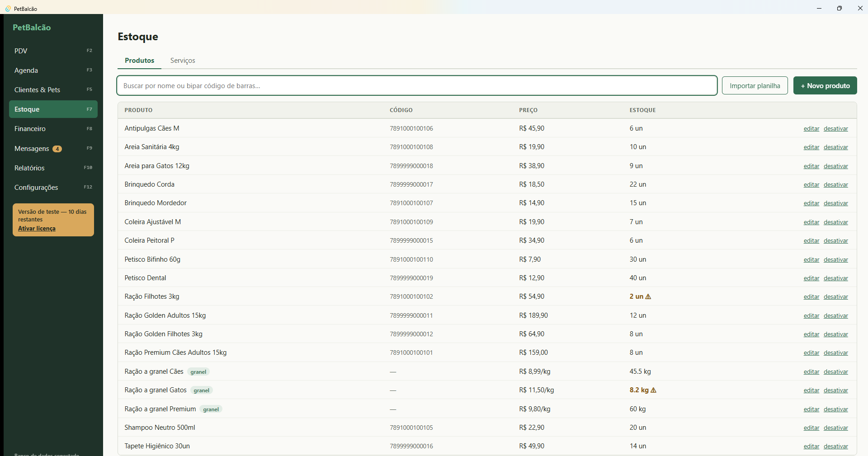Open Relatórios from the sidebar

[x=53, y=168]
